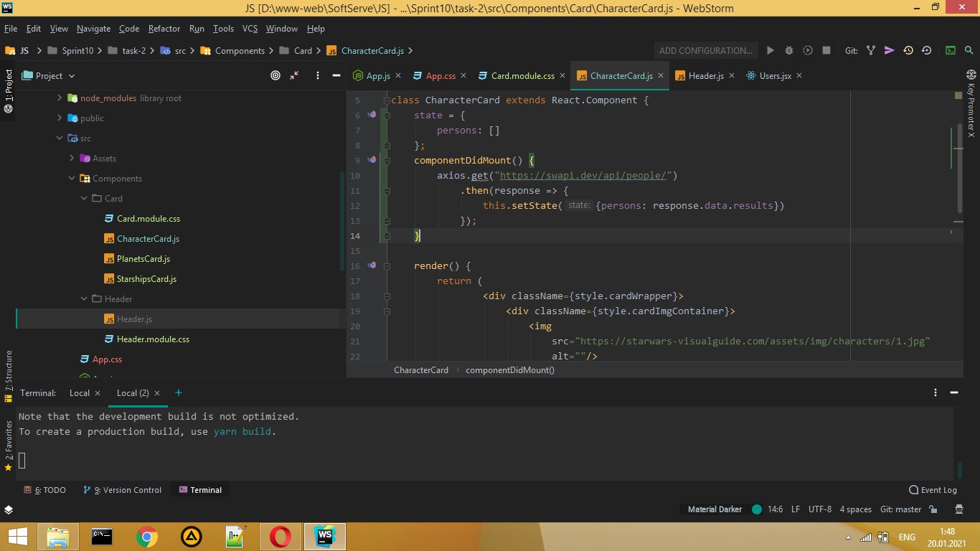Open the Event Log
This screenshot has height=551, width=980.
click(933, 490)
